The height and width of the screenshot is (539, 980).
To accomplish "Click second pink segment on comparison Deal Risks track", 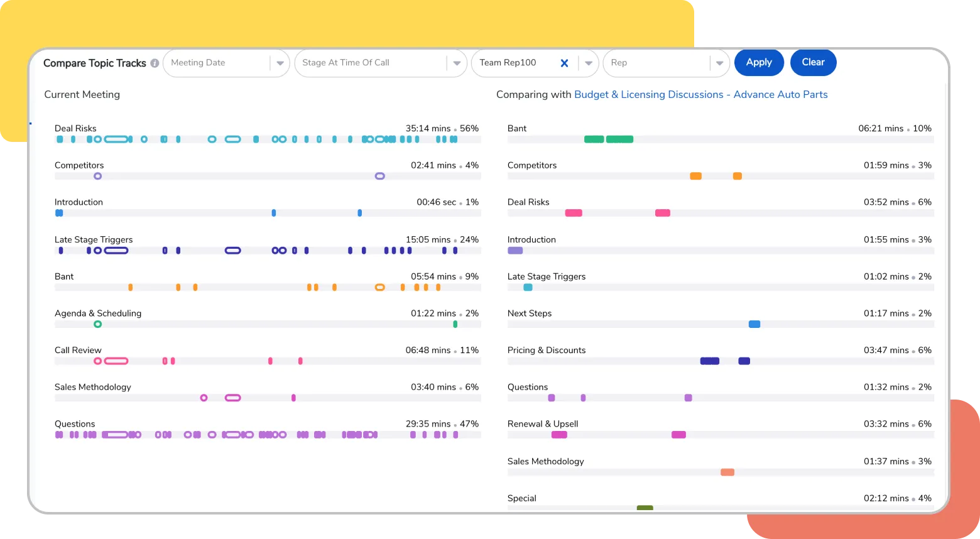I will (x=663, y=213).
